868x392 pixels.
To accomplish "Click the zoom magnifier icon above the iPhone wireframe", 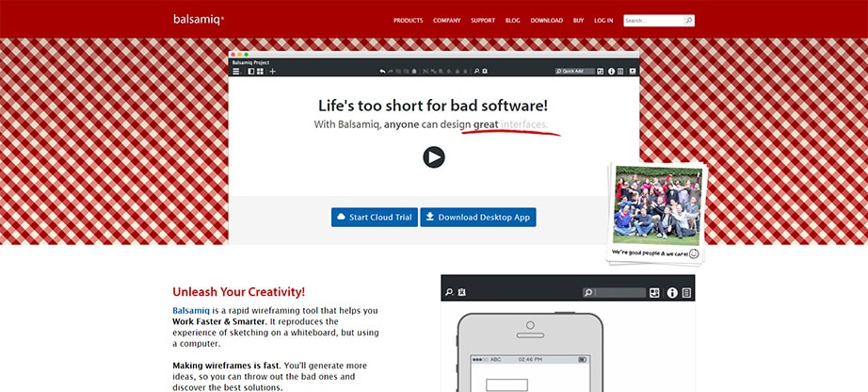I will click(449, 292).
